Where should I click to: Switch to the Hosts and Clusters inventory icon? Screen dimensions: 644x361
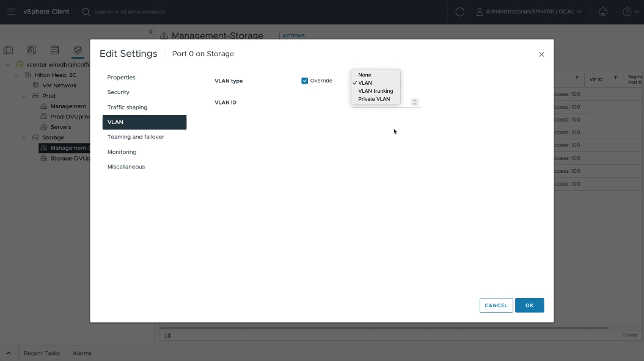tap(8, 50)
